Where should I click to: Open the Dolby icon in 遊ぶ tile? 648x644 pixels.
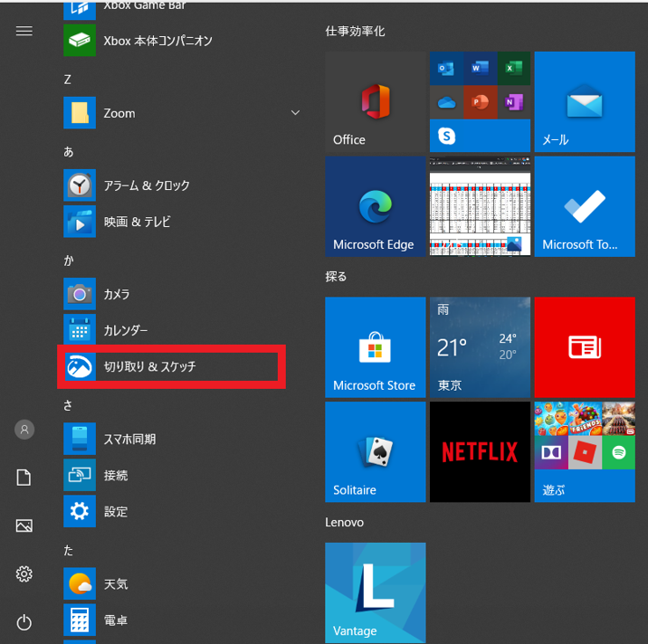coord(551,452)
